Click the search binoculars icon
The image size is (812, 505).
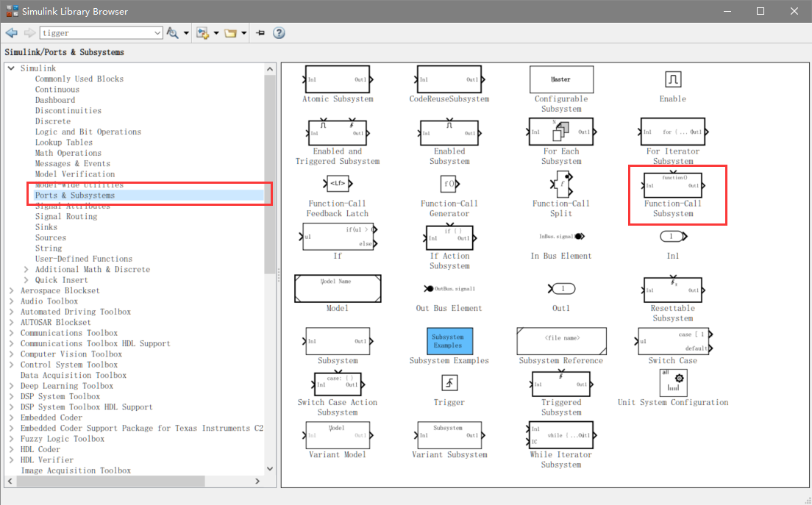point(172,33)
